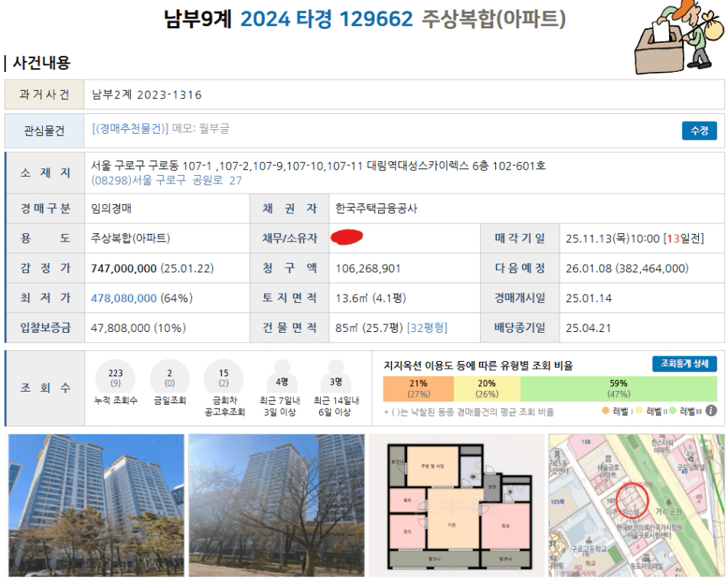
Task: Click the 수정 edit button
Action: tap(699, 130)
